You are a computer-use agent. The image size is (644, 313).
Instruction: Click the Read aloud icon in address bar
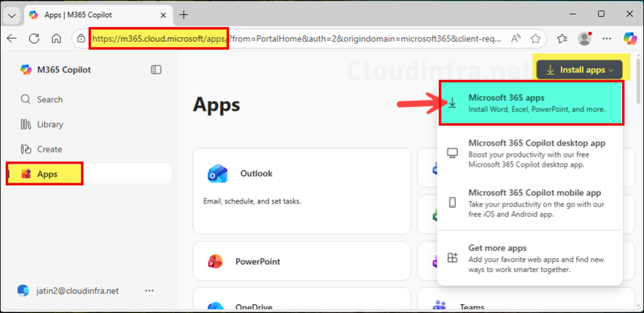click(516, 38)
